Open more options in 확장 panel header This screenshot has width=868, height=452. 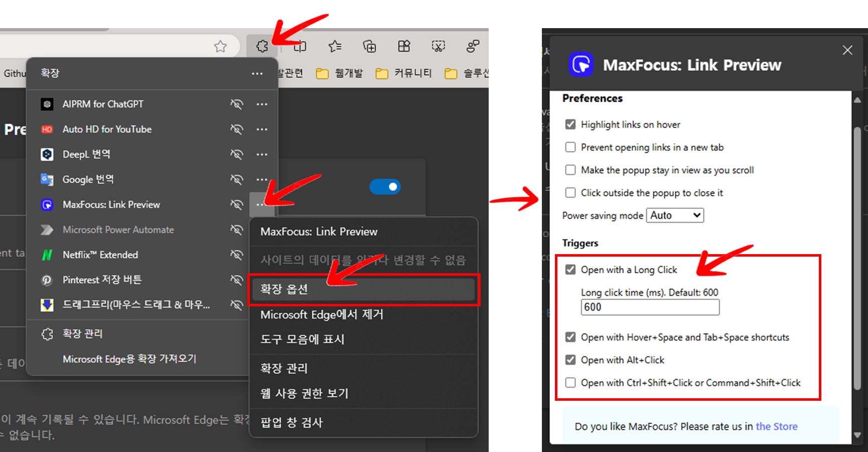[257, 74]
